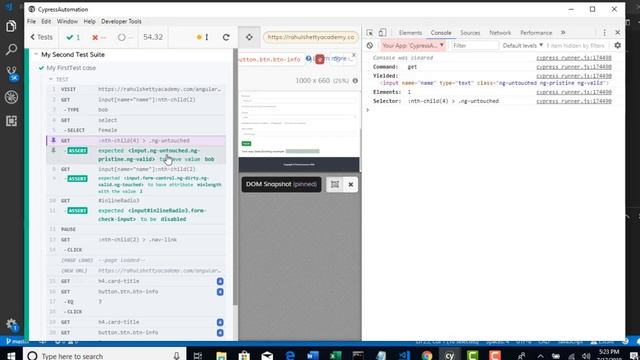
Task: Click the passed tests checkmark count
Action: click(x=73, y=37)
